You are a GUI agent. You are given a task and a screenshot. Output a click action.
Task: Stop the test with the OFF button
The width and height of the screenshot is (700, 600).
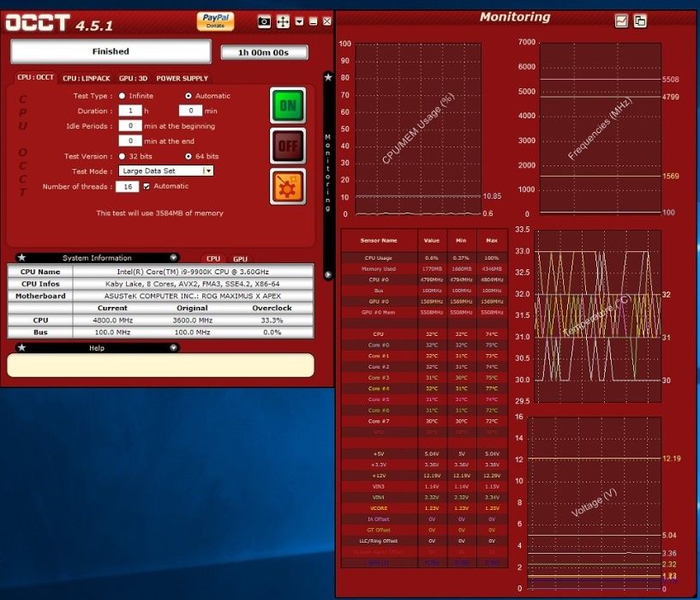click(x=288, y=146)
